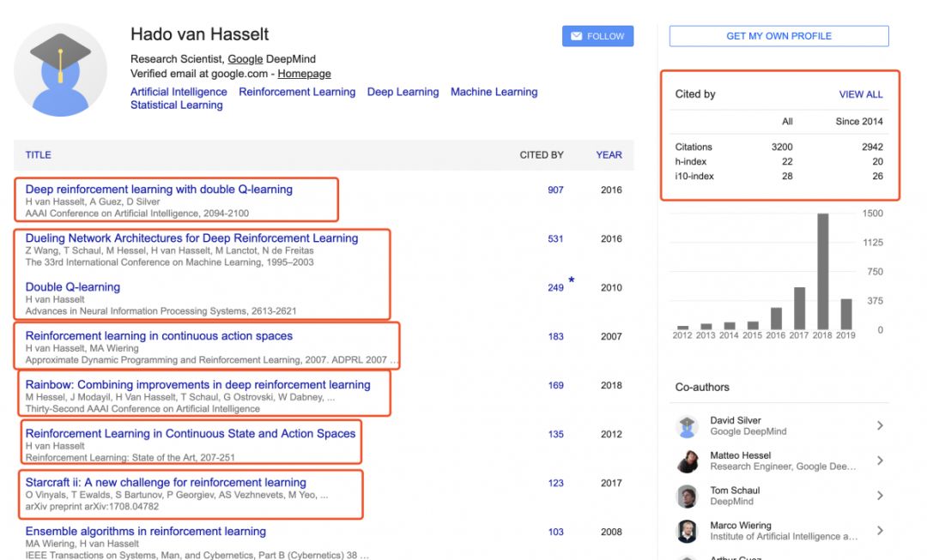Click the 2018 citation bar in chart
The height and width of the screenshot is (560, 927).
tap(822, 271)
